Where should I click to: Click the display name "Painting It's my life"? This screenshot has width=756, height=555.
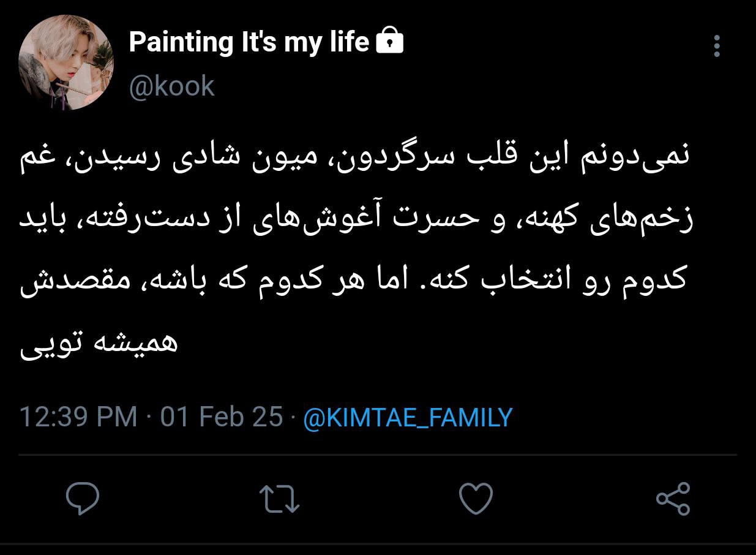[x=249, y=43]
